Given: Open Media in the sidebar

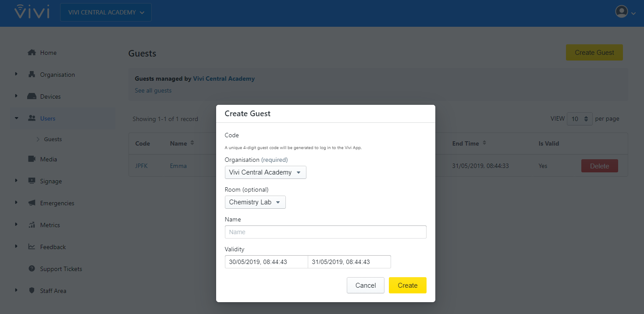Looking at the screenshot, I should click(x=48, y=159).
